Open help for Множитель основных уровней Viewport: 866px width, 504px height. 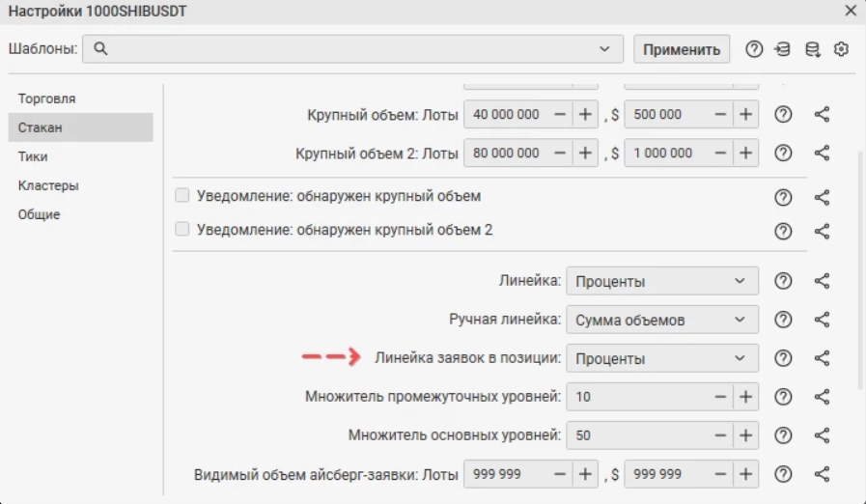coord(783,435)
